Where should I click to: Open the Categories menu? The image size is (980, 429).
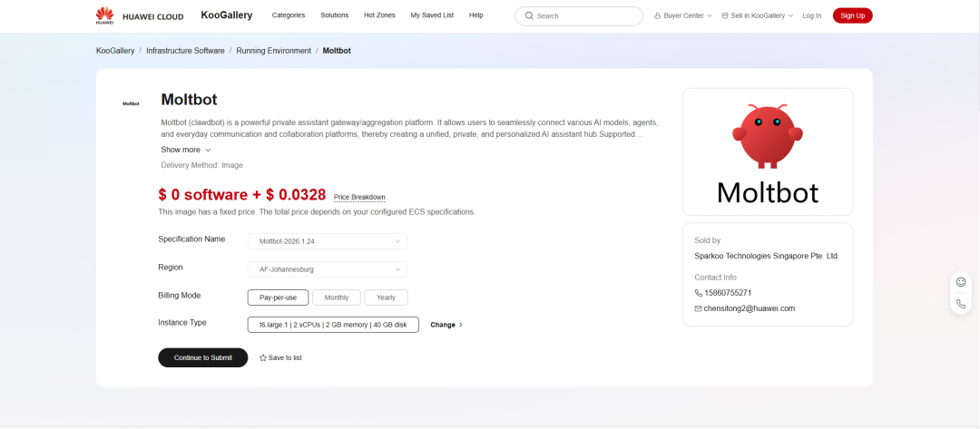[289, 15]
